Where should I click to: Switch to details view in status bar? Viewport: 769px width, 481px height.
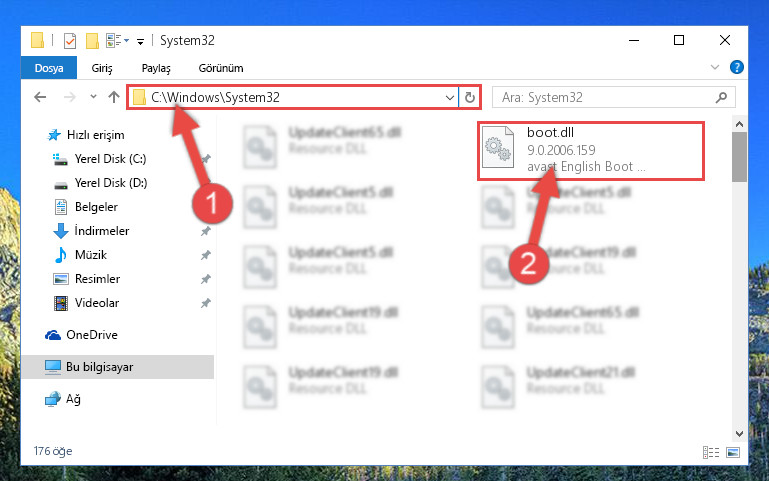click(x=711, y=452)
